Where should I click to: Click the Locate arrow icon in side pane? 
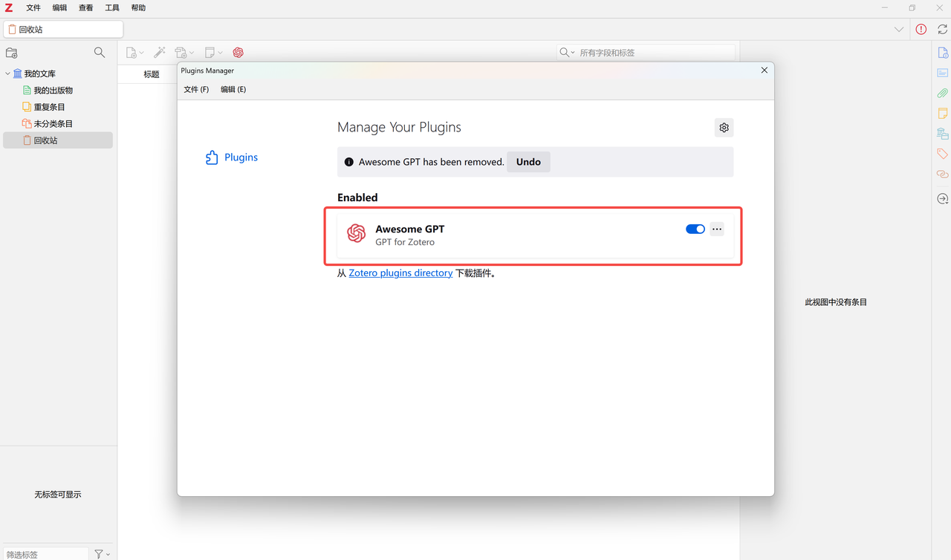[943, 199]
